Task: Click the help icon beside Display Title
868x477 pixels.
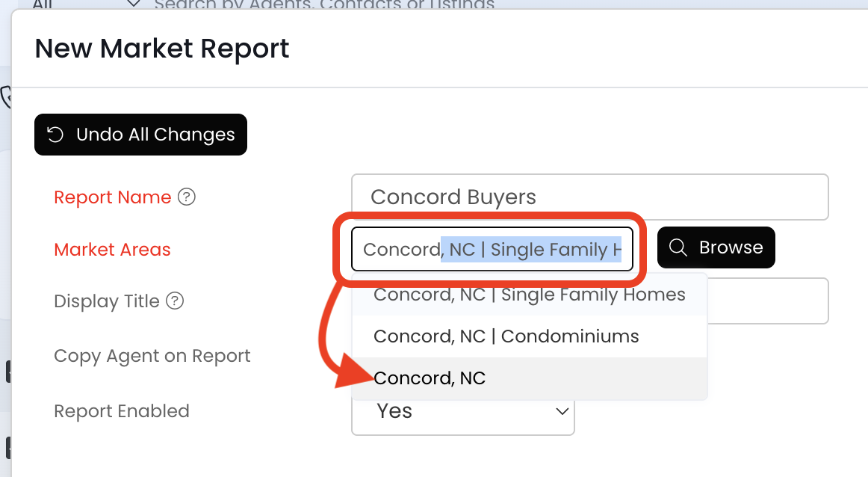Action: [x=175, y=301]
